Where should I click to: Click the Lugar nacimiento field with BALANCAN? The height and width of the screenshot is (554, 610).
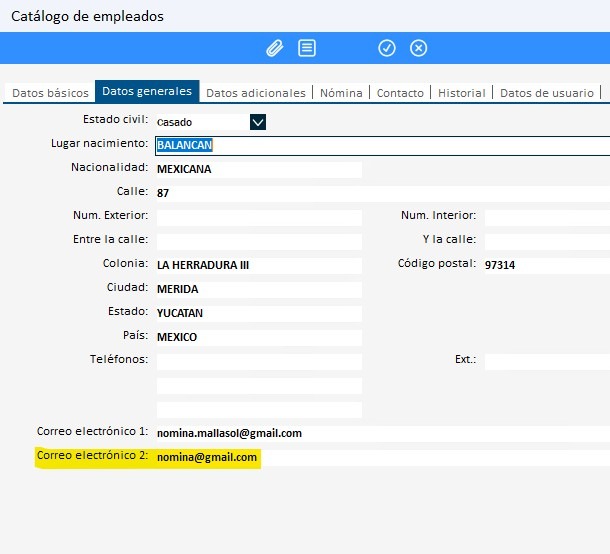point(380,145)
